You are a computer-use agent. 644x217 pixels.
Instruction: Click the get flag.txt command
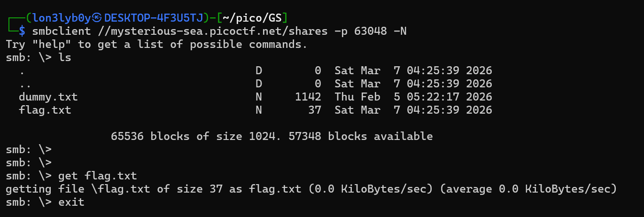(x=98, y=176)
